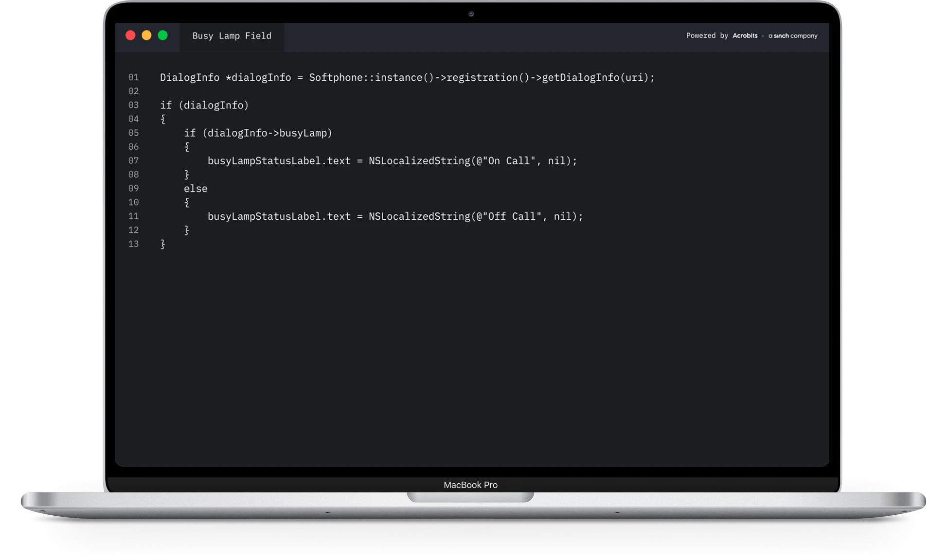Click the 'a sinch company' logo
948x560 pixels.
pyautogui.click(x=793, y=36)
